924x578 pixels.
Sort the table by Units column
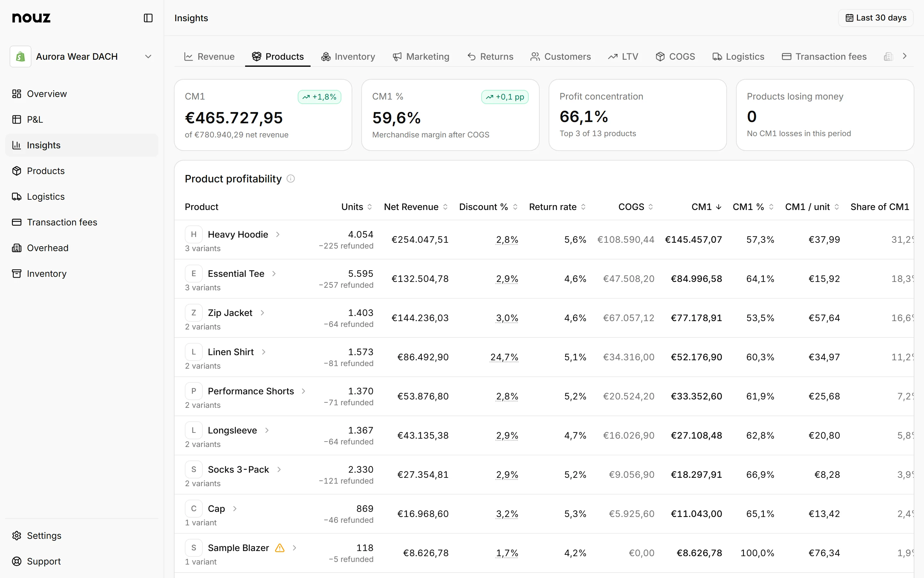pos(357,207)
